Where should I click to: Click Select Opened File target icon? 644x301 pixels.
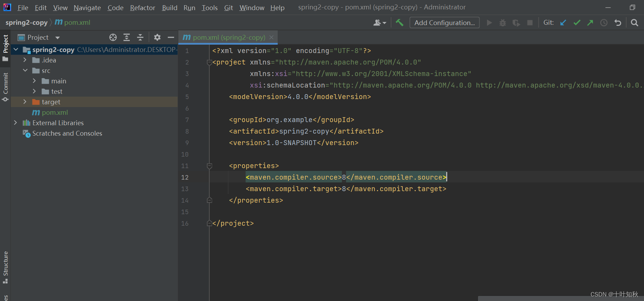point(113,37)
